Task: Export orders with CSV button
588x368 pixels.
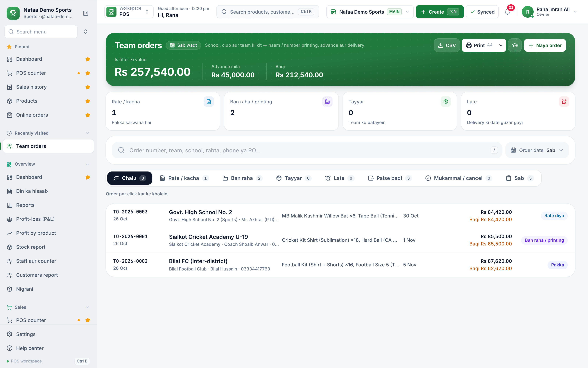Action: click(447, 45)
